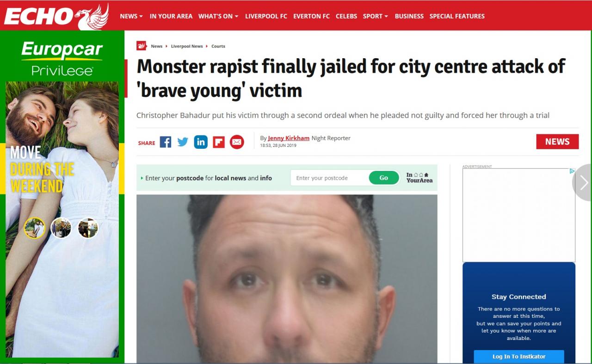Click the postcode input field
The height and width of the screenshot is (364, 592).
pos(330,178)
